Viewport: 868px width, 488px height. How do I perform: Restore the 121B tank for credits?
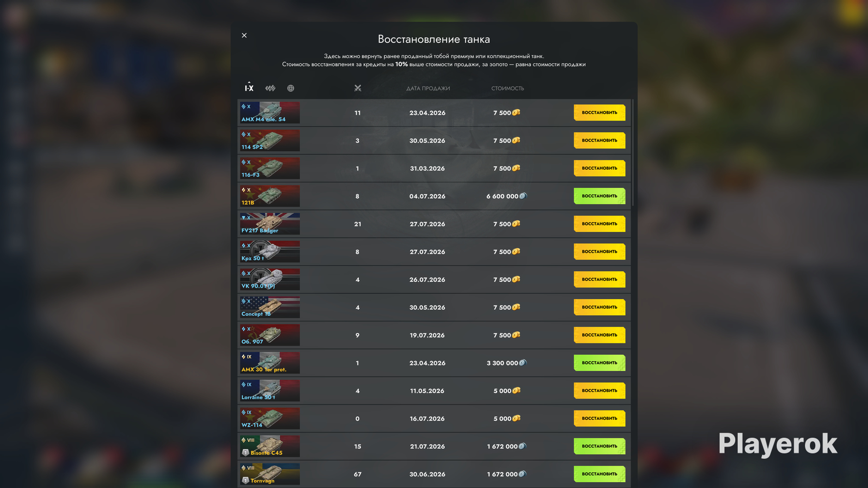(599, 196)
